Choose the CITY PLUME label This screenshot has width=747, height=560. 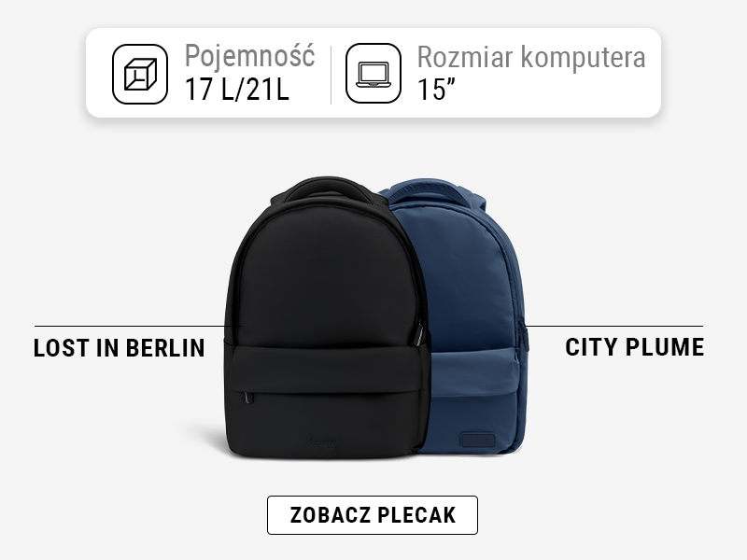[x=634, y=346]
